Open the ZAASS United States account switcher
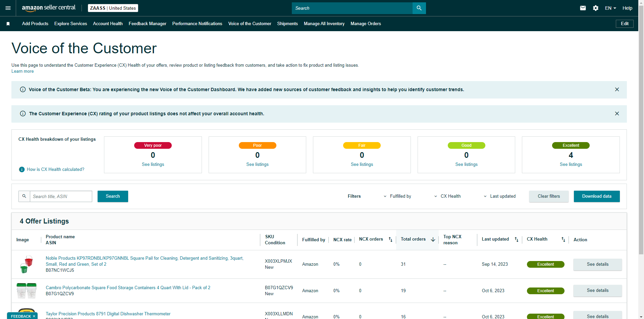This screenshot has height=319, width=644. point(113,8)
